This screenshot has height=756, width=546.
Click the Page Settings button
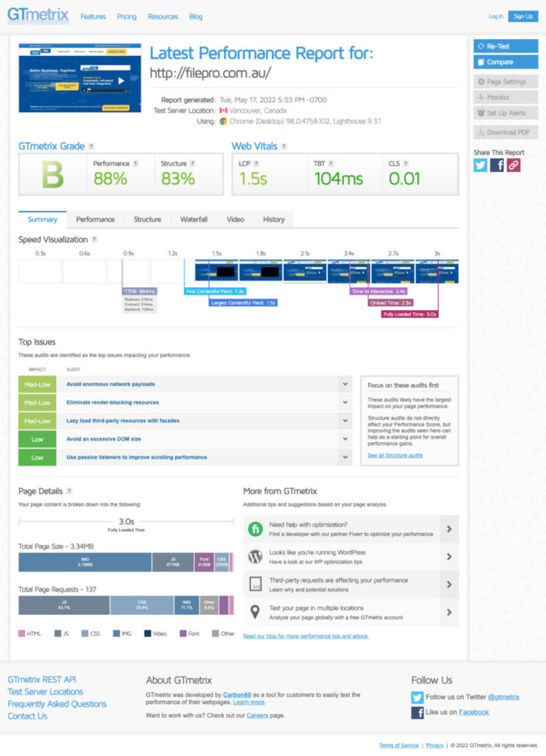tap(505, 81)
